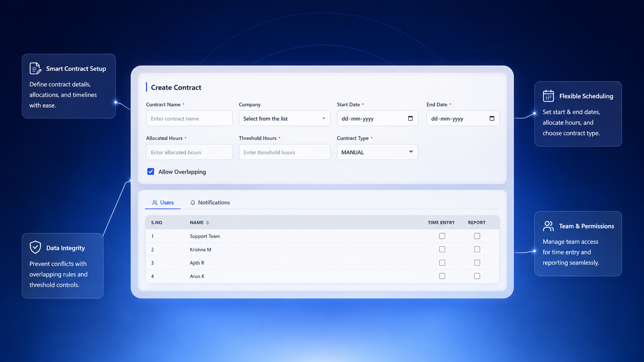
Task: Focus the Threshold Hours input field
Action: click(x=285, y=152)
